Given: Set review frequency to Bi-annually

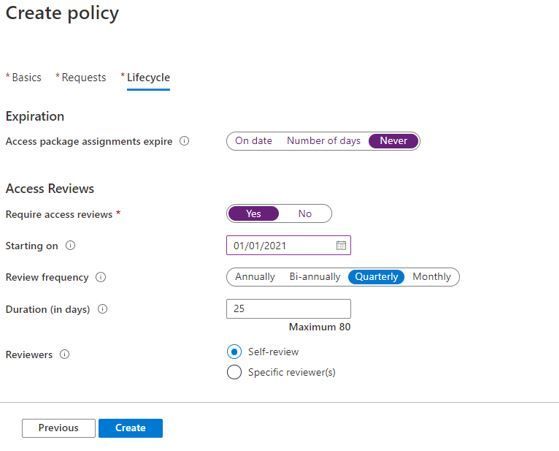Looking at the screenshot, I should (315, 277).
